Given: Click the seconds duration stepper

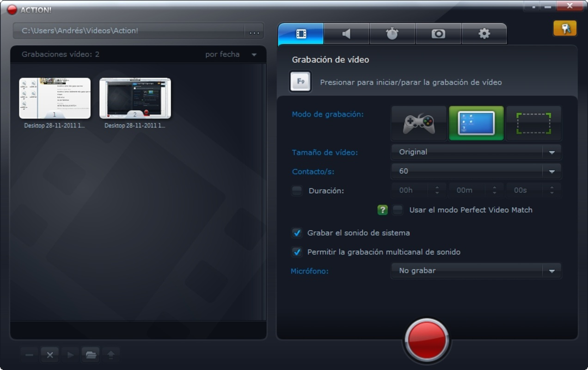Looking at the screenshot, I should tap(551, 190).
